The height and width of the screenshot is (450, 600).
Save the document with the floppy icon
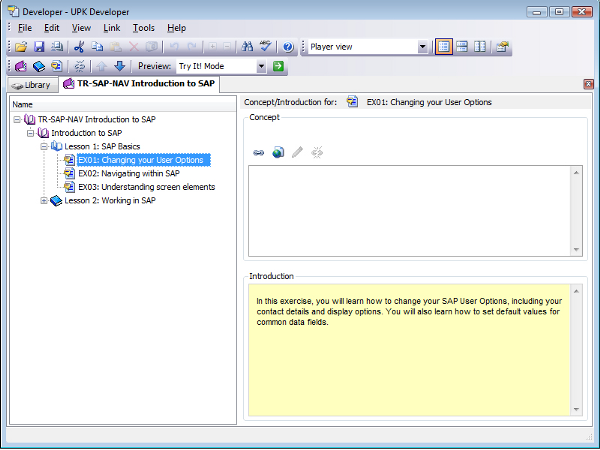(x=39, y=47)
